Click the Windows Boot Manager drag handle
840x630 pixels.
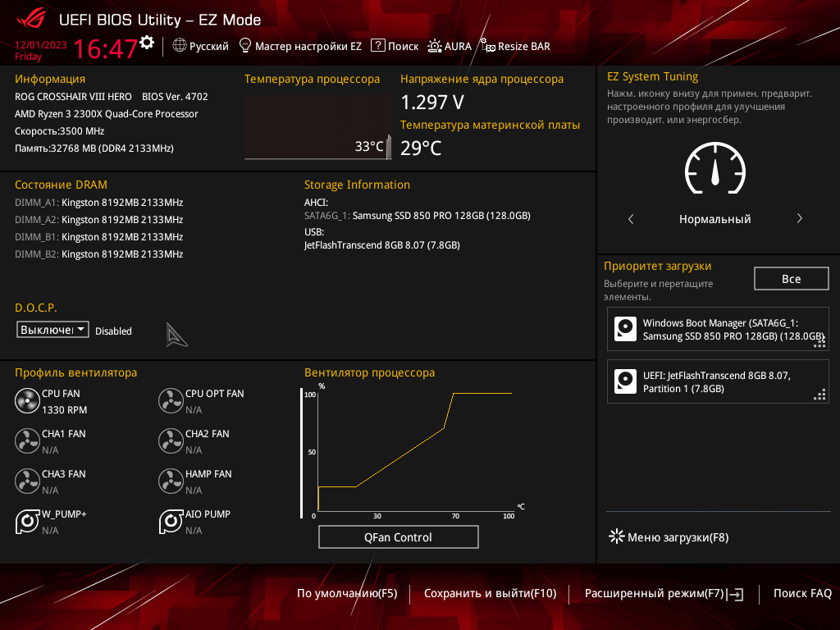tap(819, 342)
